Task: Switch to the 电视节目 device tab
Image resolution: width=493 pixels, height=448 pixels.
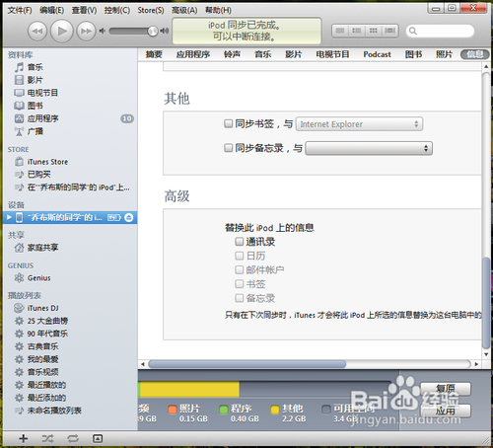Action: point(332,54)
